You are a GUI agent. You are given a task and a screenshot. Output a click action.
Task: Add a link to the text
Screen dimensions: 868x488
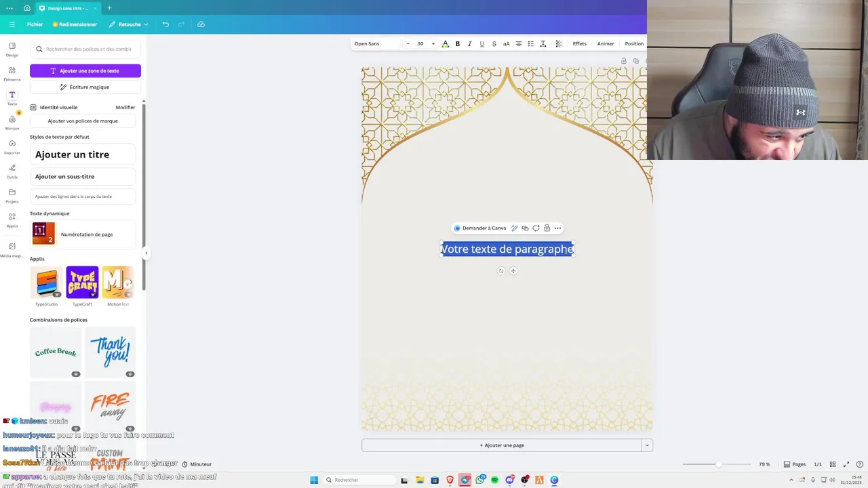[525, 228]
